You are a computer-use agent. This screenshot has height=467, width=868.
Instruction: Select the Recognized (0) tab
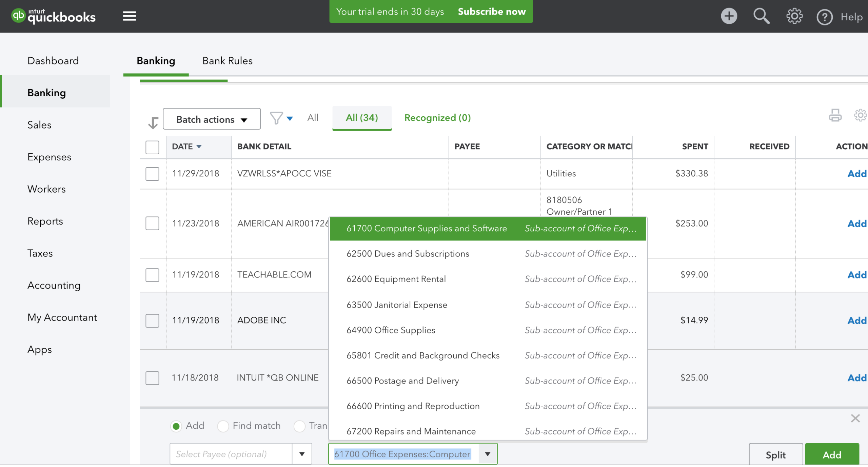[x=437, y=118]
